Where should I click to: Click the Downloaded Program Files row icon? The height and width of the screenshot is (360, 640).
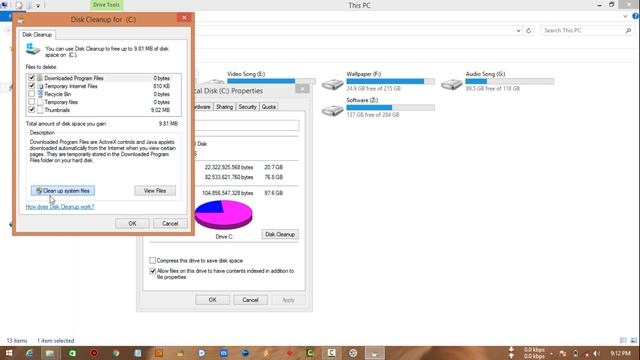(40, 78)
